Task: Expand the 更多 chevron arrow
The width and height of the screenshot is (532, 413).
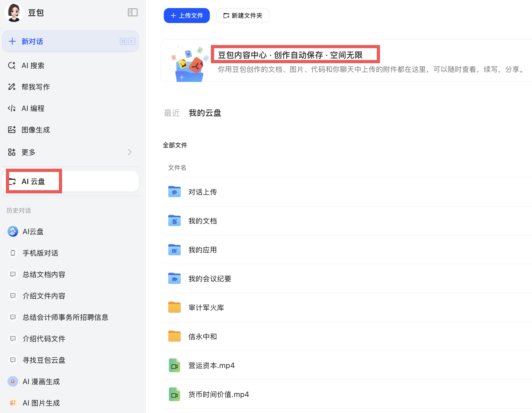Action: (130, 152)
